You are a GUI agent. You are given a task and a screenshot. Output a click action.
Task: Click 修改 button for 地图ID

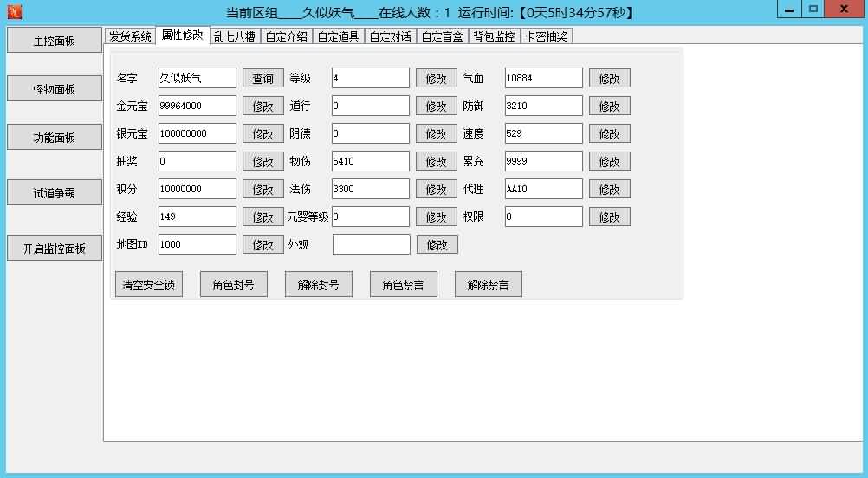pos(263,244)
